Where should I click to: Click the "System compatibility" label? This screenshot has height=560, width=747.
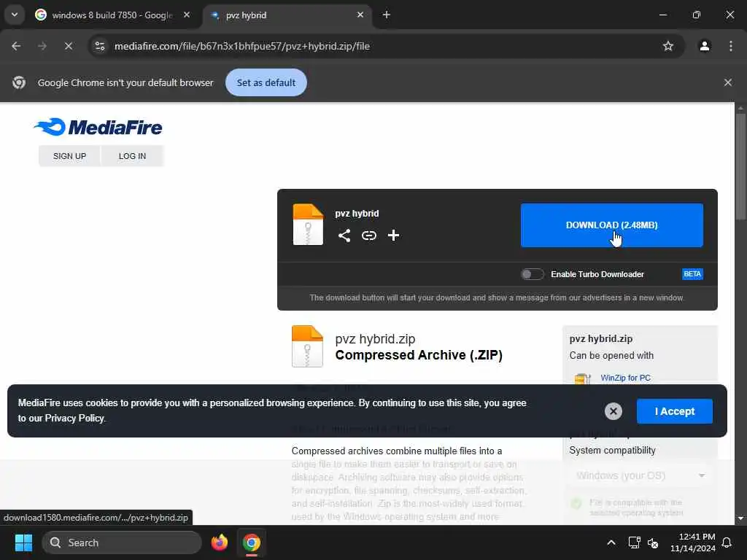pos(612,450)
